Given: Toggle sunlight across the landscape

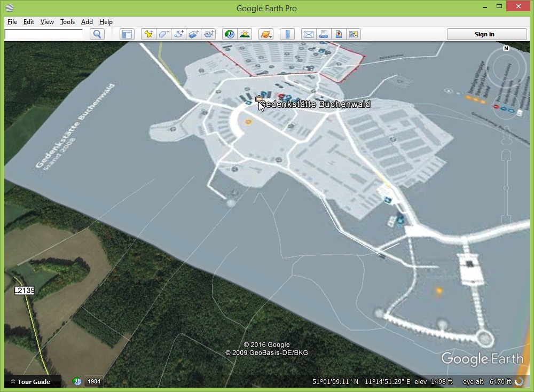Looking at the screenshot, I should tap(245, 34).
